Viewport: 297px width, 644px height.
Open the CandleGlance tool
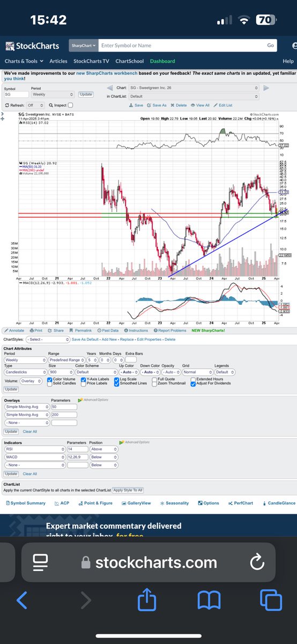point(279,503)
